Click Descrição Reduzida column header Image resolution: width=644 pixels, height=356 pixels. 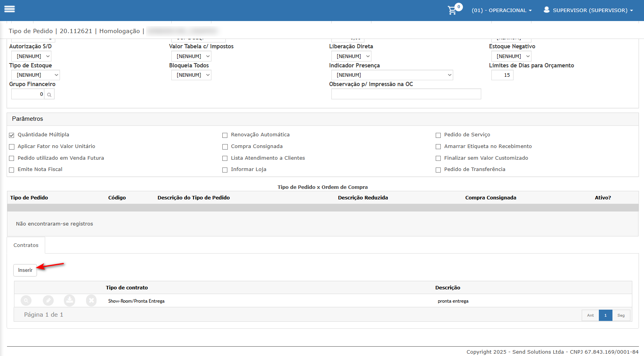pos(363,198)
